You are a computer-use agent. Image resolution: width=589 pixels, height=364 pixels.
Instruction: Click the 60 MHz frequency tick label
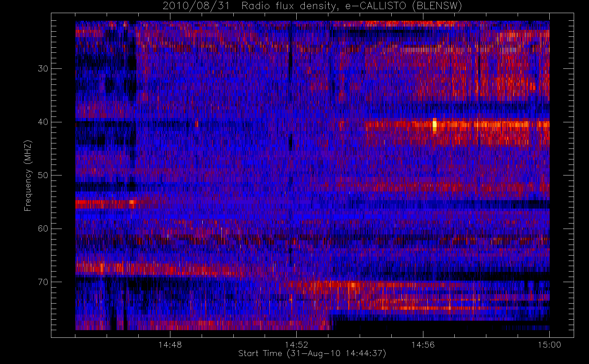[x=43, y=229]
